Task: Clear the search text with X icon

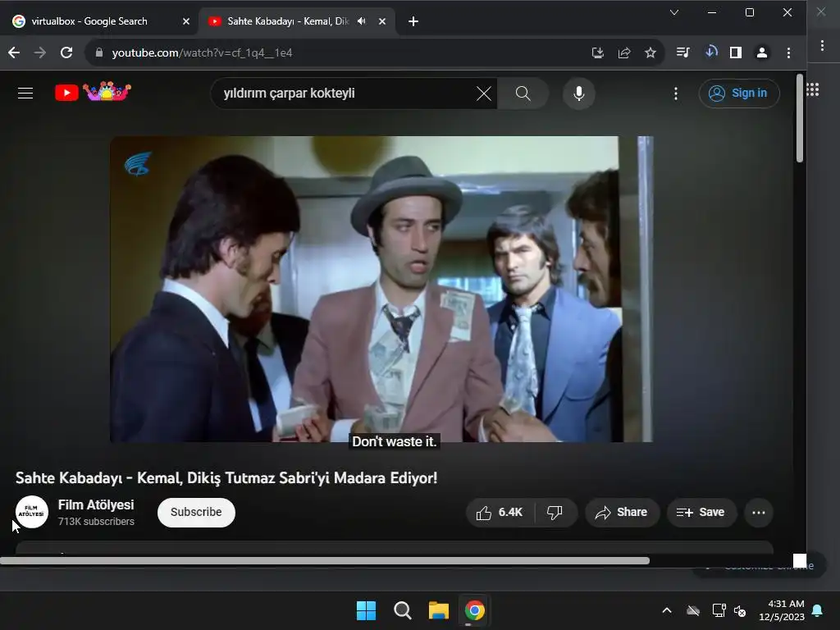Action: [x=483, y=94]
